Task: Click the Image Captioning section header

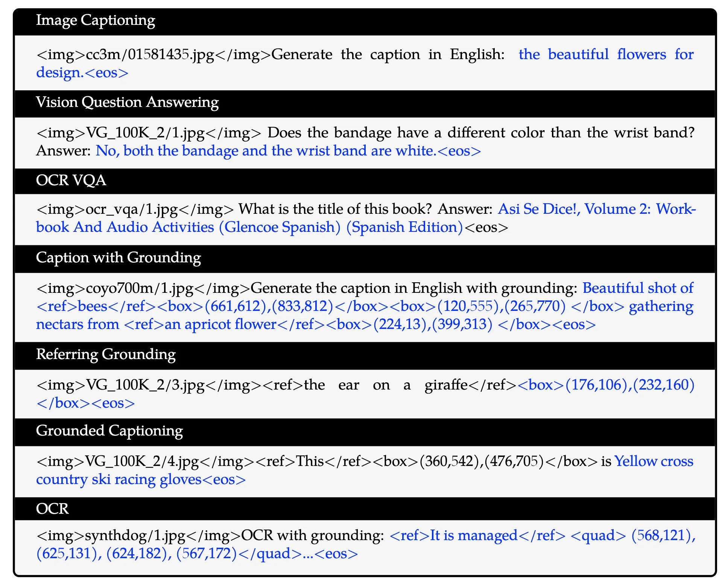Action: 95,21
